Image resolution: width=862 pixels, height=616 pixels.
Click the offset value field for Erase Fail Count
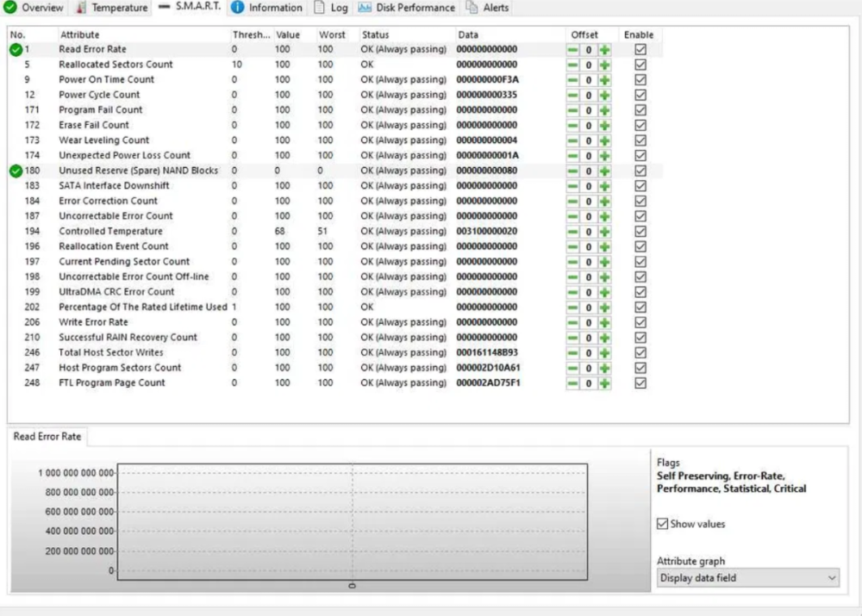tap(589, 126)
